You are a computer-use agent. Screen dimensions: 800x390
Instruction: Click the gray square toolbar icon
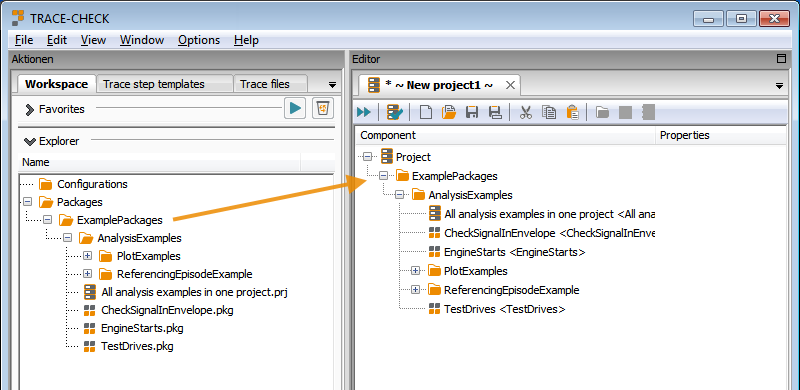626,112
